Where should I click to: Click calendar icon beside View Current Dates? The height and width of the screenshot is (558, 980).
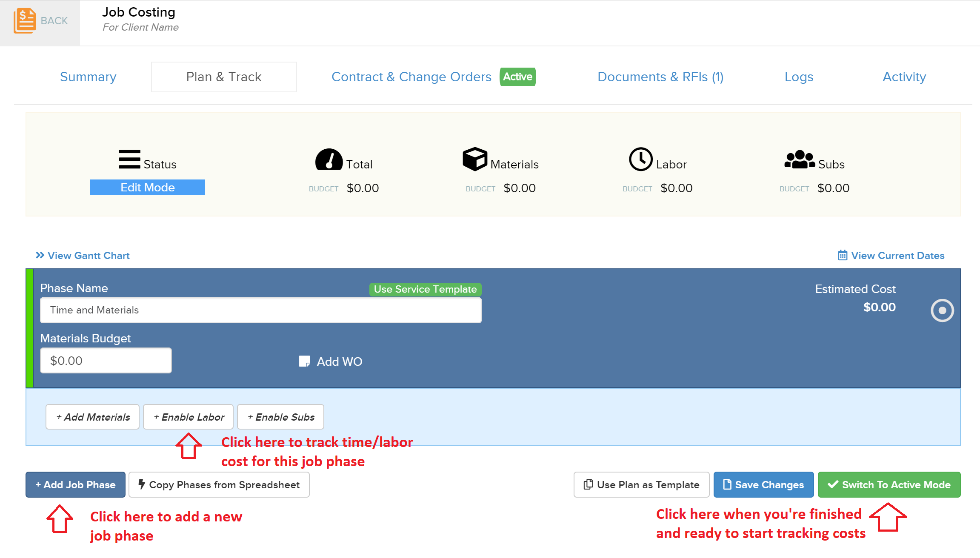(x=843, y=255)
